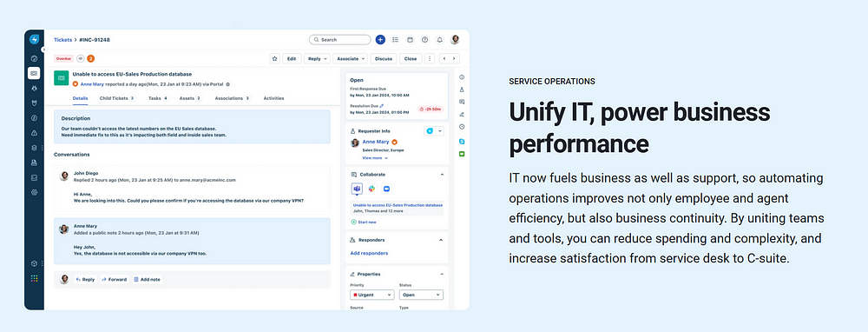The image size is (868, 332).
Task: Switch to the Assets tab
Action: tap(190, 98)
